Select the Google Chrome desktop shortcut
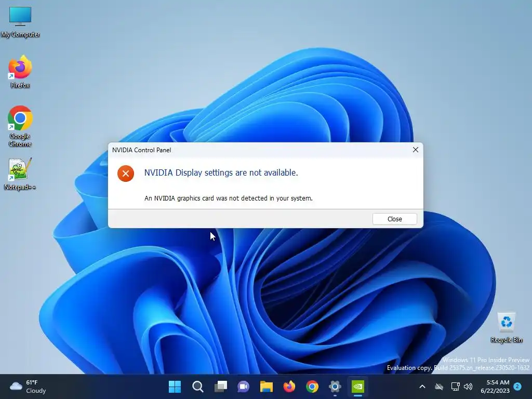The image size is (532, 399). coord(20,126)
